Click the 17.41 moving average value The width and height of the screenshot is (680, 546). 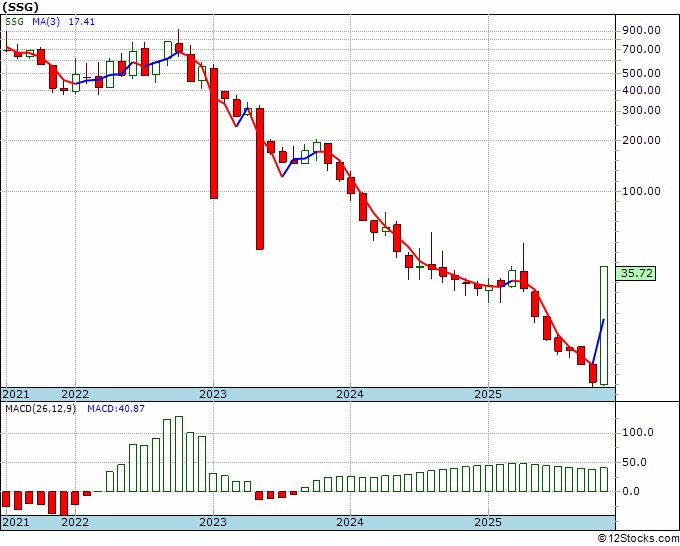[x=82, y=22]
